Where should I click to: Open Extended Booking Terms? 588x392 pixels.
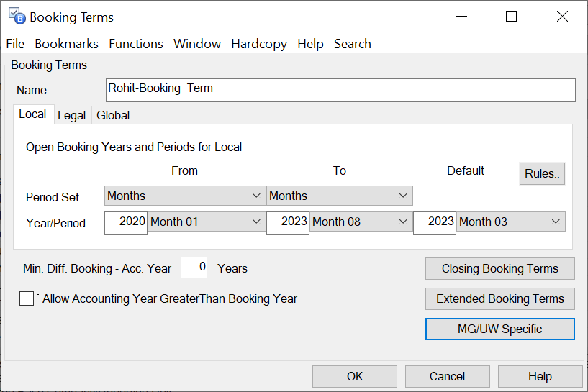coord(500,298)
